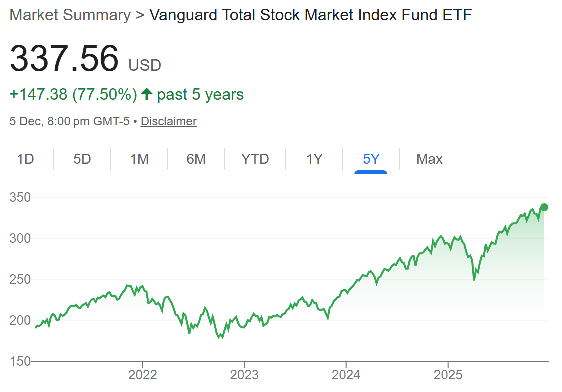Select the YTD tab
562x392 pixels.
(255, 159)
